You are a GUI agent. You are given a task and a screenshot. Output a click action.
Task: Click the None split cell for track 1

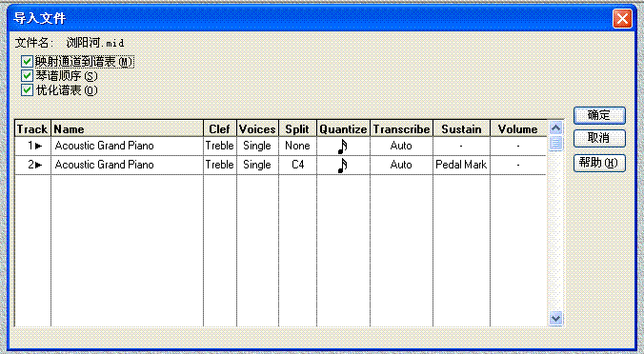(x=297, y=146)
